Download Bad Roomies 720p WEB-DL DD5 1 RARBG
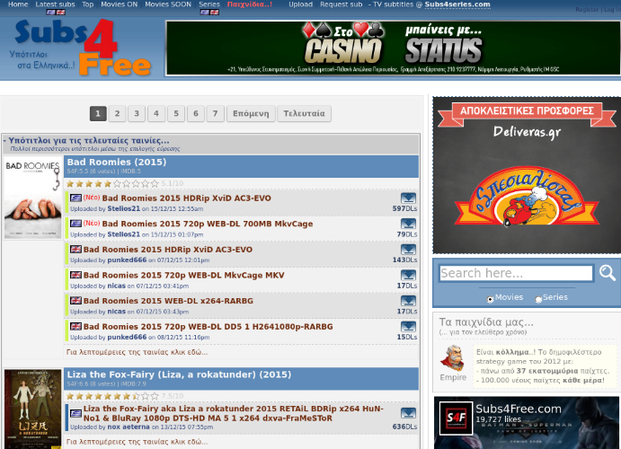 coord(408,327)
